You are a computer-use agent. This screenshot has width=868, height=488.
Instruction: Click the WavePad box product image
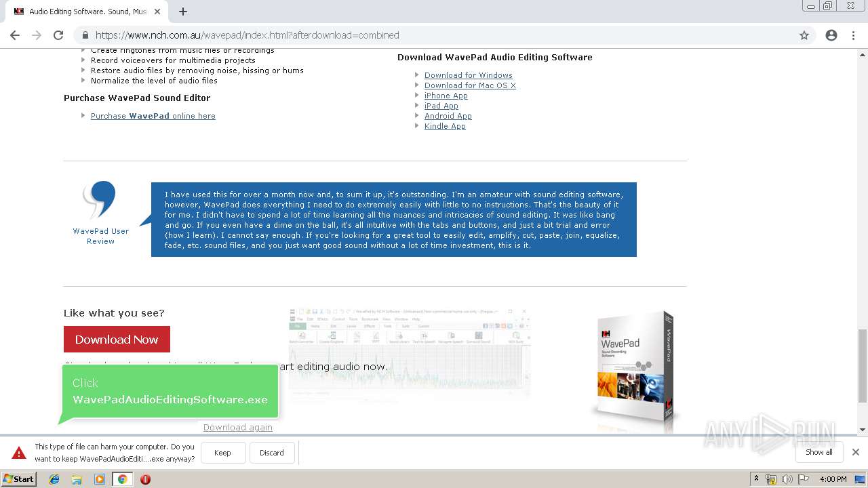pos(634,371)
